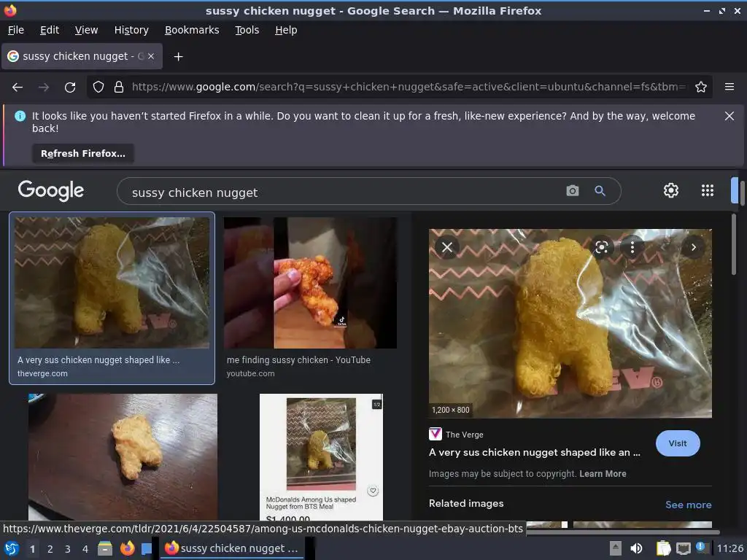This screenshot has height=560, width=747.
Task: Click the camera search by image icon
Action: click(572, 191)
